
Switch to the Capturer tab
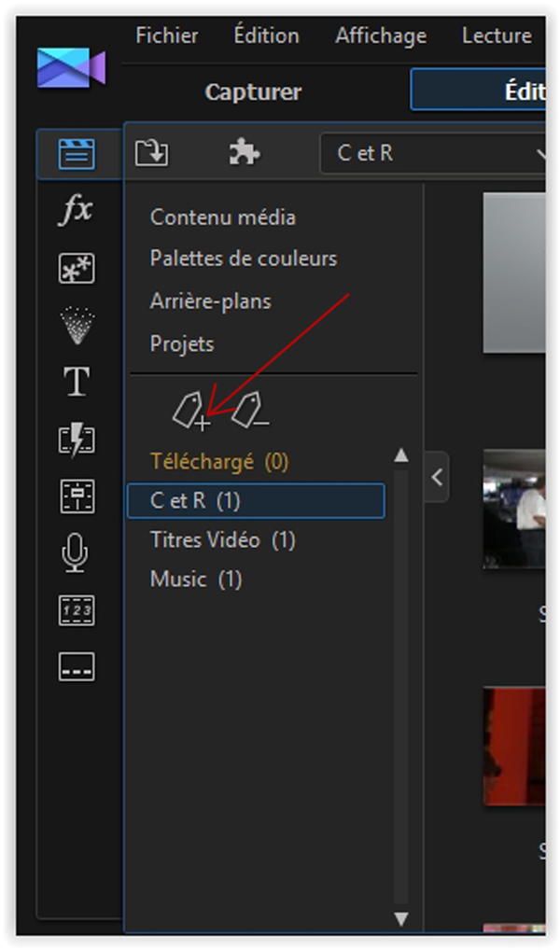[x=253, y=92]
